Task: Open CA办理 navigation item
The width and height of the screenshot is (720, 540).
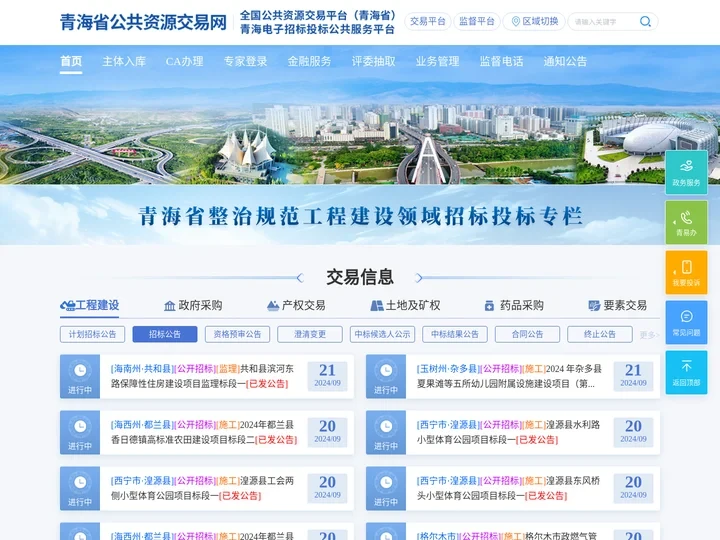Action: point(184,61)
